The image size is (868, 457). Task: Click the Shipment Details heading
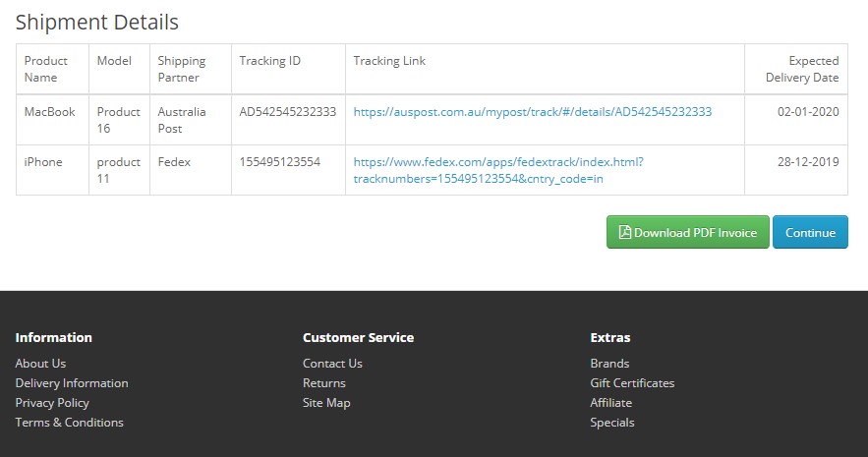[97, 23]
